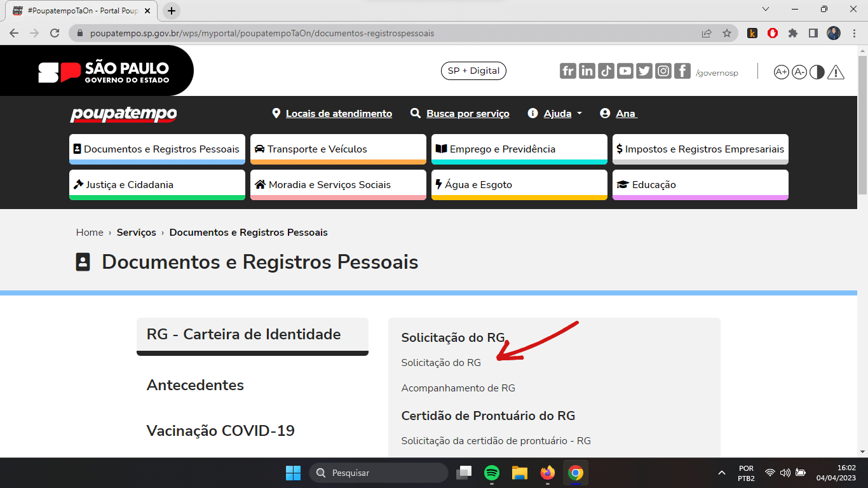
Task: Select Transporte e Veículos category
Action: click(x=338, y=149)
